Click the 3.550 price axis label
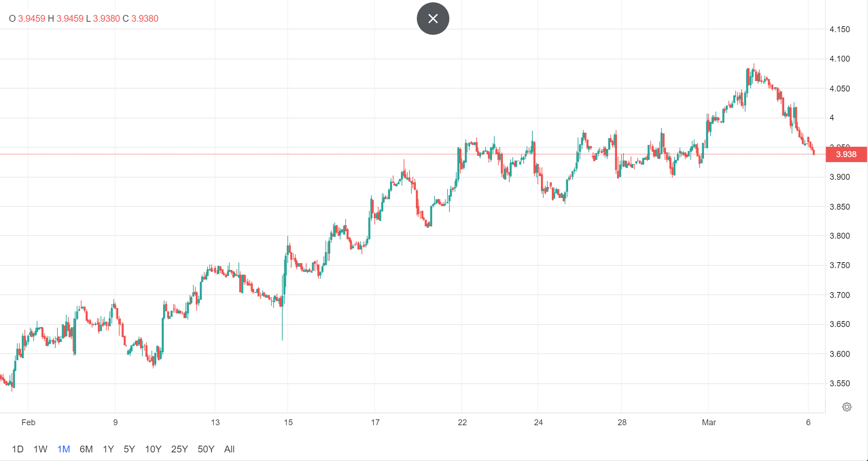The image size is (868, 461). [839, 384]
